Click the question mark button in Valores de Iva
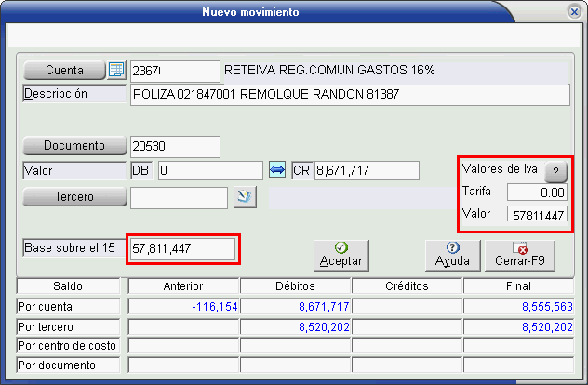This screenshot has width=588, height=385. (555, 171)
